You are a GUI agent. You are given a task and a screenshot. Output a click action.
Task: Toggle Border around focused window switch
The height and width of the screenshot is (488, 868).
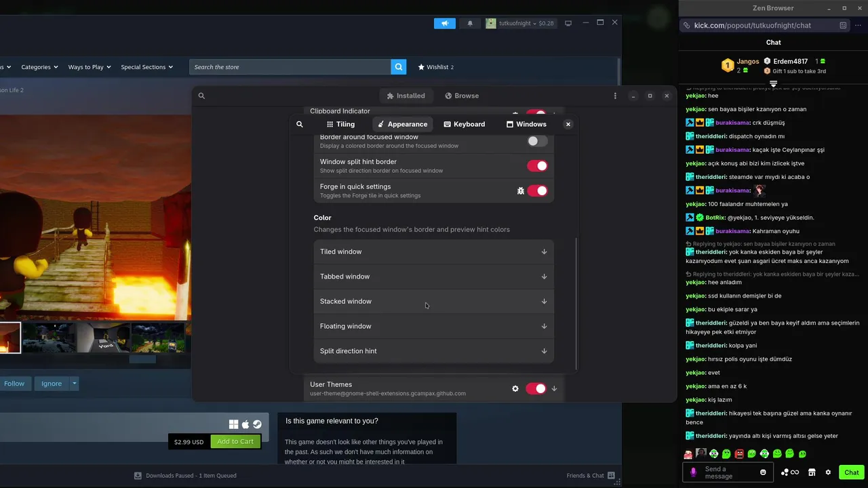pyautogui.click(x=537, y=141)
